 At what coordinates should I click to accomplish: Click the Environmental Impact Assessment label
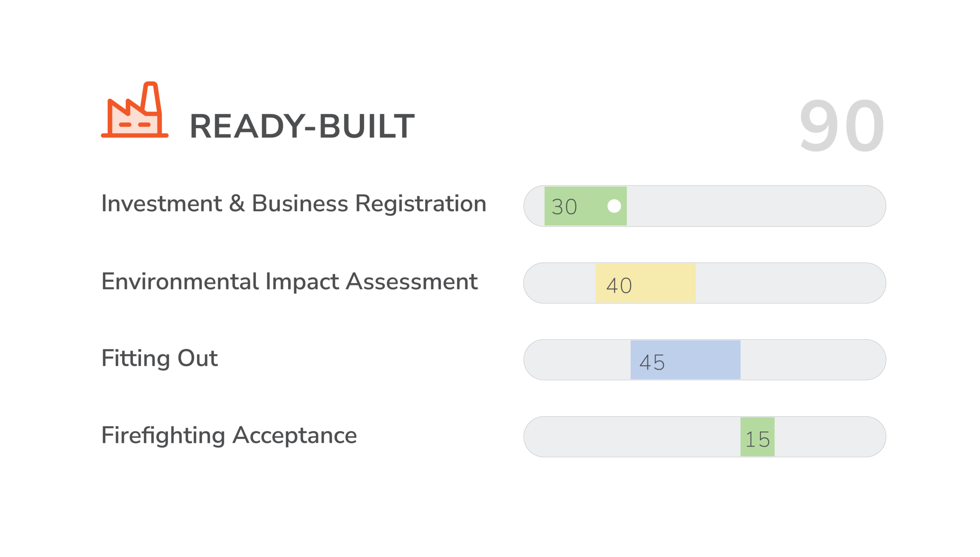click(289, 282)
